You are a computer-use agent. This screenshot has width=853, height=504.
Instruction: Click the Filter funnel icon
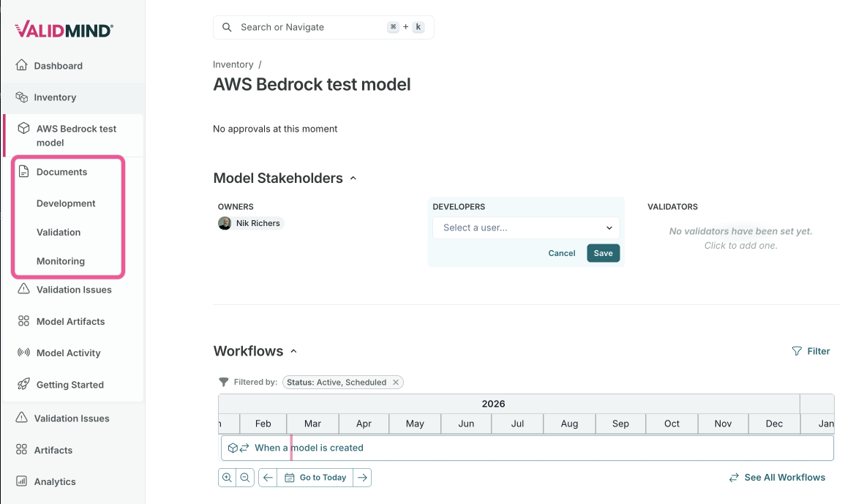797,351
